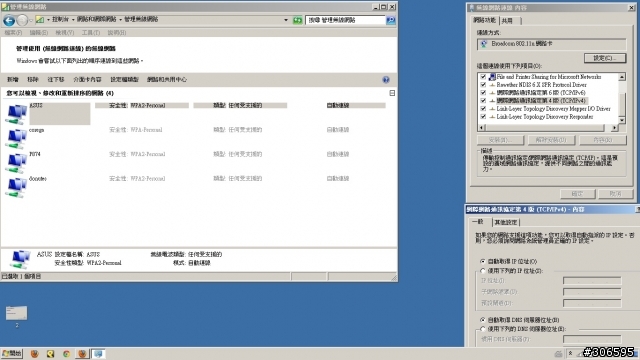Screen dimensions: 640x360
Task: Click the Broadcom 802.11n adapter icon
Action: [x=484, y=44]
